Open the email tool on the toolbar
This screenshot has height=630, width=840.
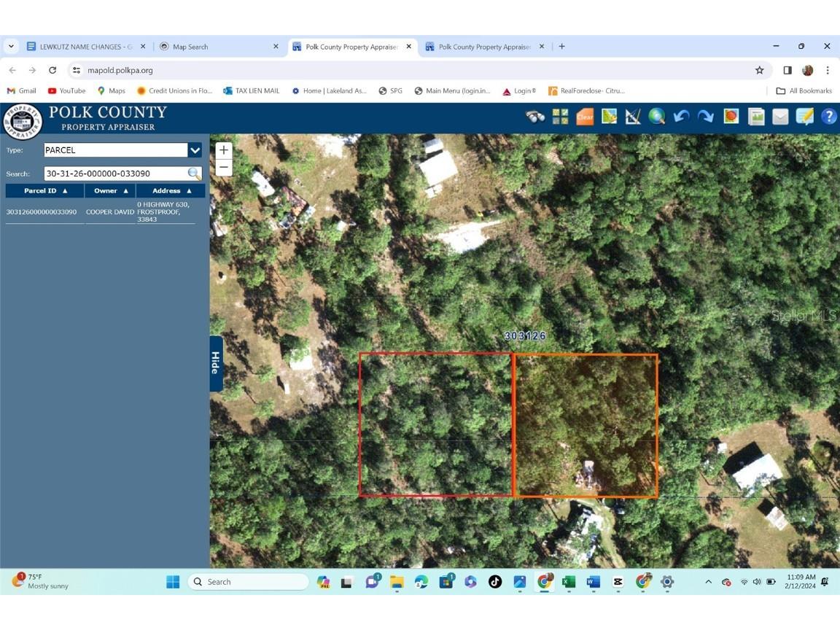click(x=780, y=116)
